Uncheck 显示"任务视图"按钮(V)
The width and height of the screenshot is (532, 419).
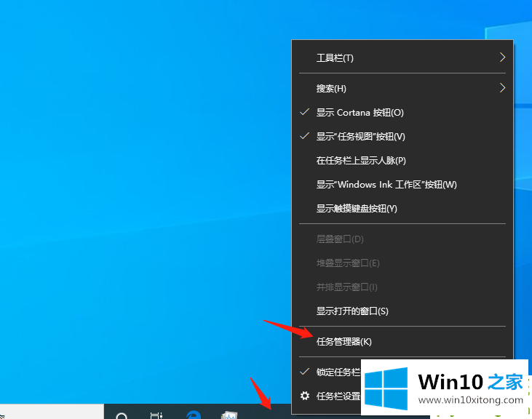pos(360,137)
